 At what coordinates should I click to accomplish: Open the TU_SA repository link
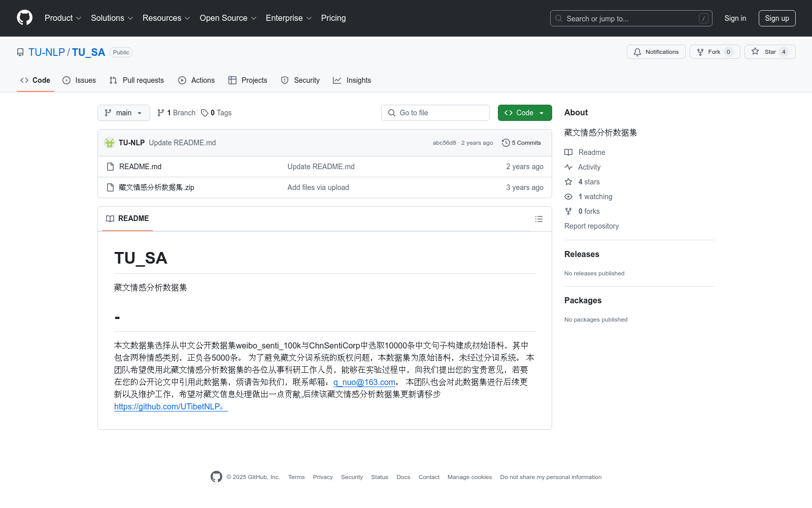88,52
